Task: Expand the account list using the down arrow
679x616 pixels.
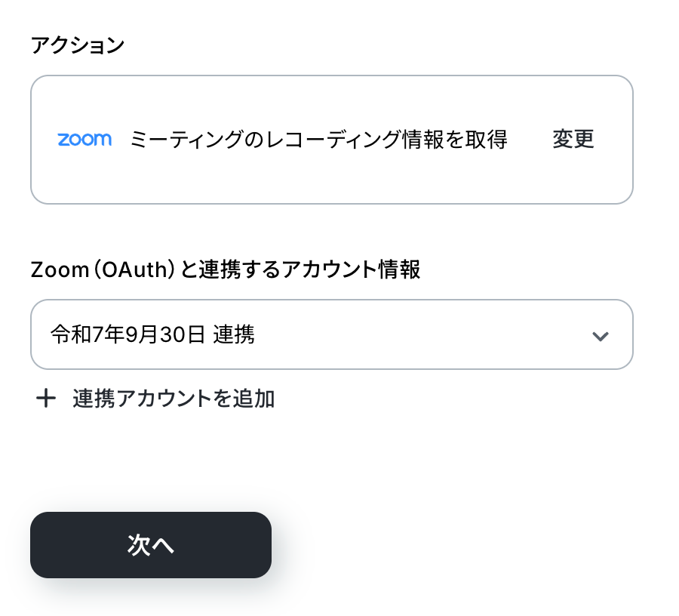Action: tap(601, 336)
